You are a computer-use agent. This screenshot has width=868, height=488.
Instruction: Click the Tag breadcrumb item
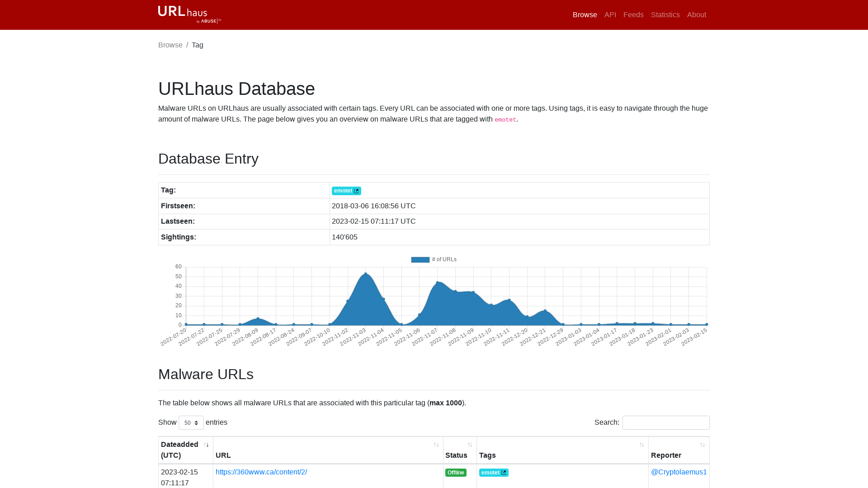point(198,45)
